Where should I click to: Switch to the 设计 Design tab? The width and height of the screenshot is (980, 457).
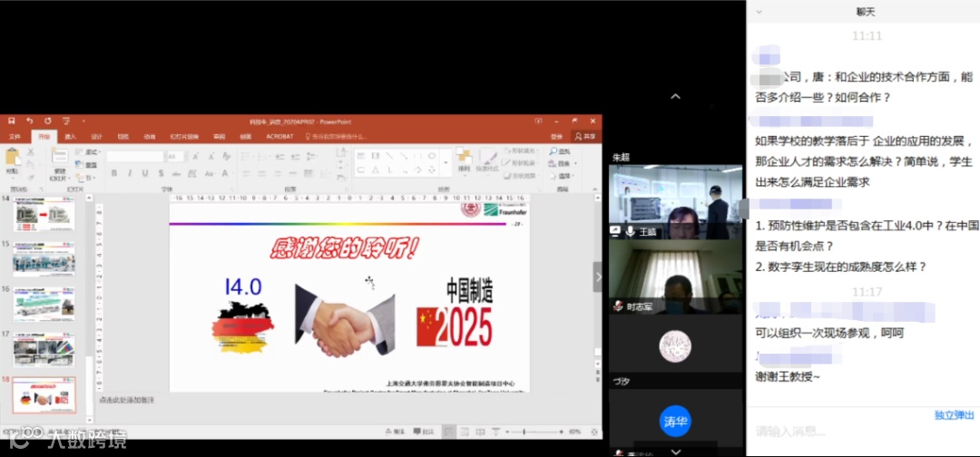97,136
